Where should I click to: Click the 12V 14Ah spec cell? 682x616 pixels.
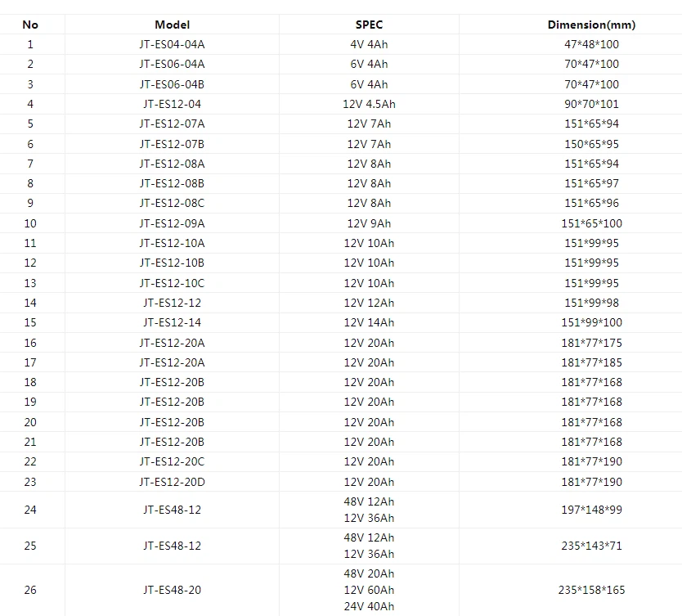pyautogui.click(x=369, y=322)
